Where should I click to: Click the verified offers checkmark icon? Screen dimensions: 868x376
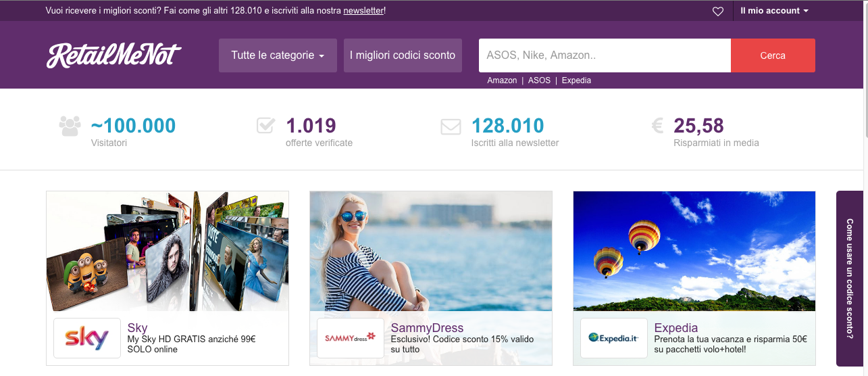(265, 126)
